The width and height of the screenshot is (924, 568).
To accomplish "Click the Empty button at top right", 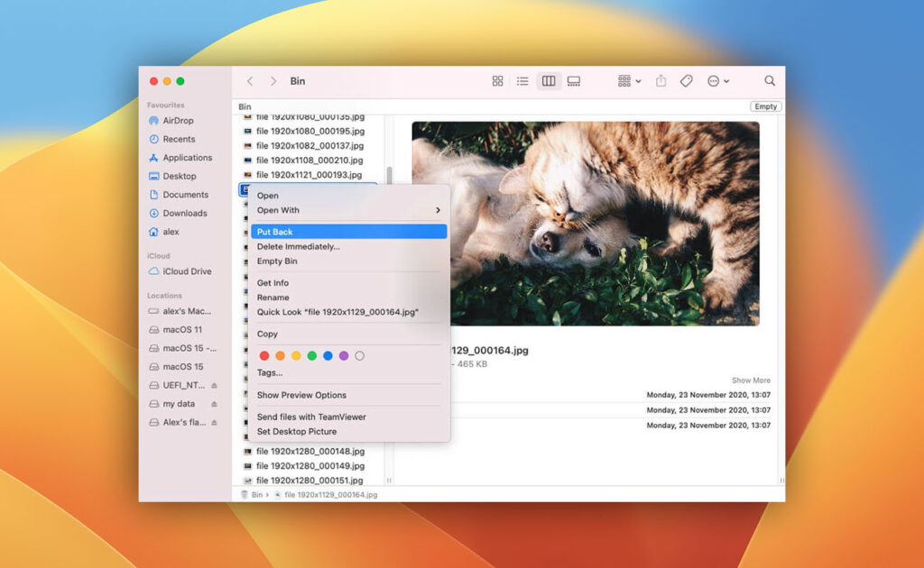I will [764, 105].
